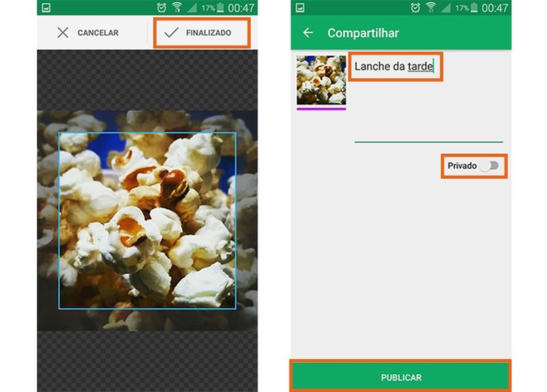
Task: Tap the Wi-Fi icon in right phone status bar
Action: coord(431,7)
